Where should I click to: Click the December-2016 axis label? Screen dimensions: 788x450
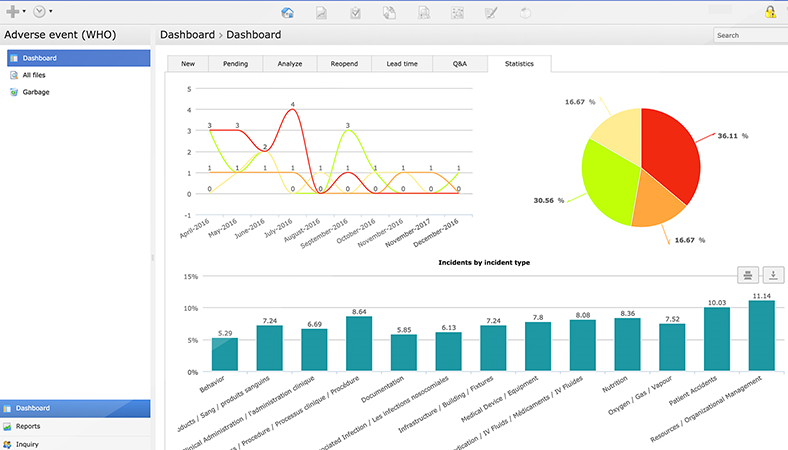click(436, 233)
